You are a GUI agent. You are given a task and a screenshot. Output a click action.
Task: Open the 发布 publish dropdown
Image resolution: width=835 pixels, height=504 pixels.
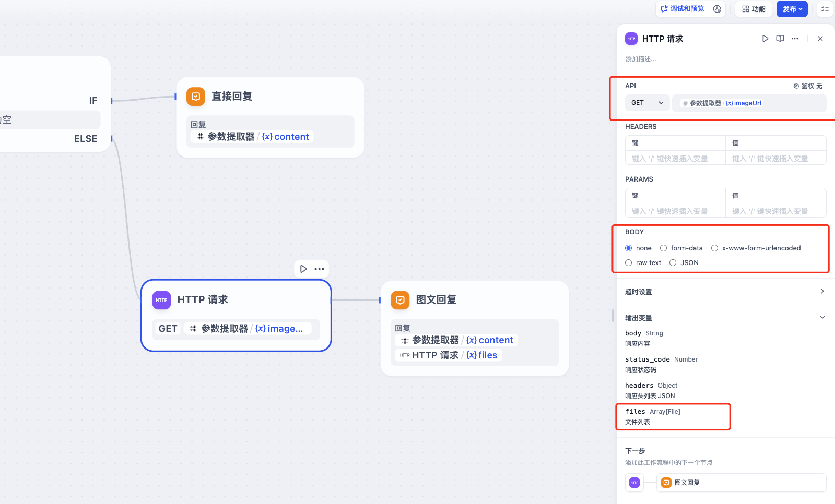[x=792, y=9]
